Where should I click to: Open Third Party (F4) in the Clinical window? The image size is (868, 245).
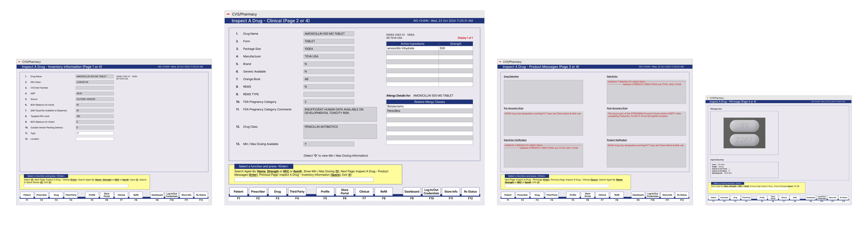[297, 192]
